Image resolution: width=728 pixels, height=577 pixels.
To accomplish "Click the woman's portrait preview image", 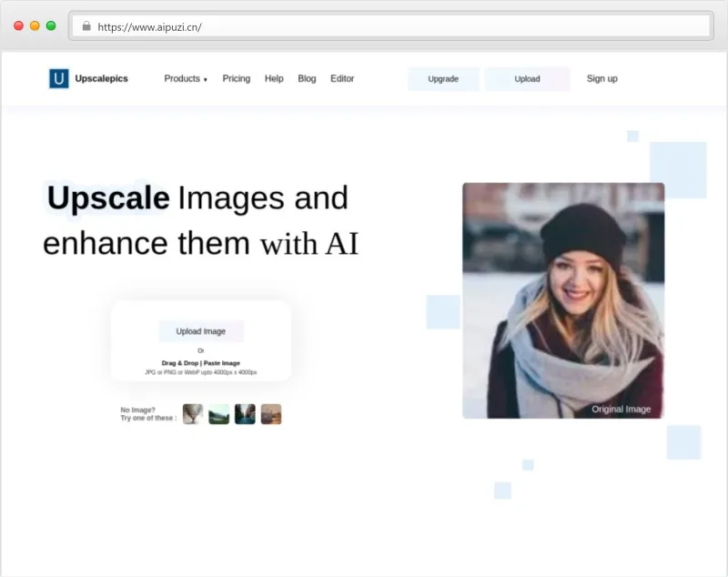I will [563, 300].
